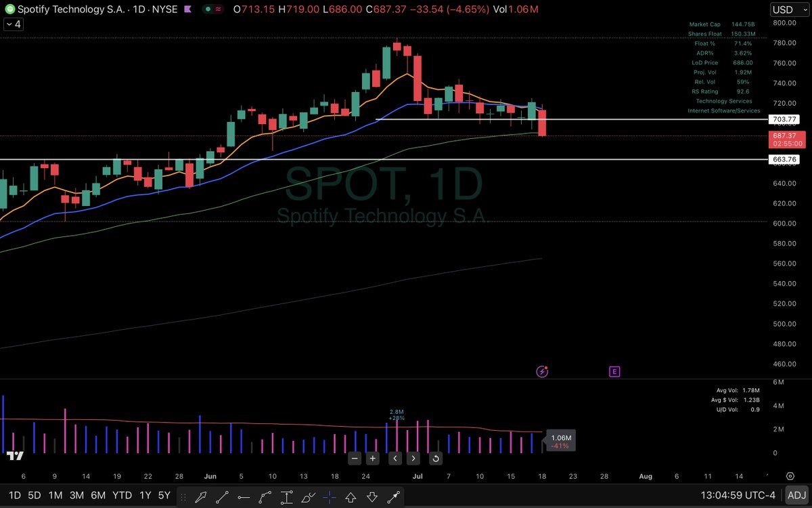Click the Technology Services sector text
Viewport: 812px width, 508px height.
[x=724, y=101]
